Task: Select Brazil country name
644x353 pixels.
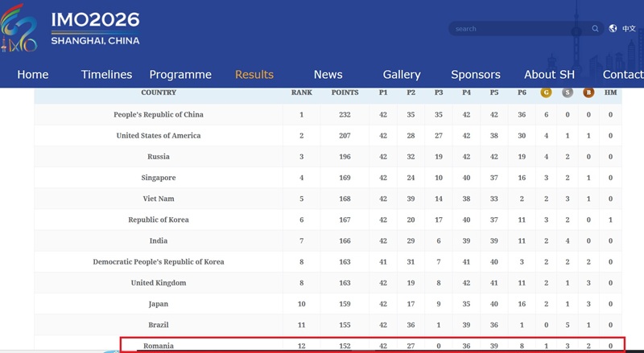Action: [159, 325]
